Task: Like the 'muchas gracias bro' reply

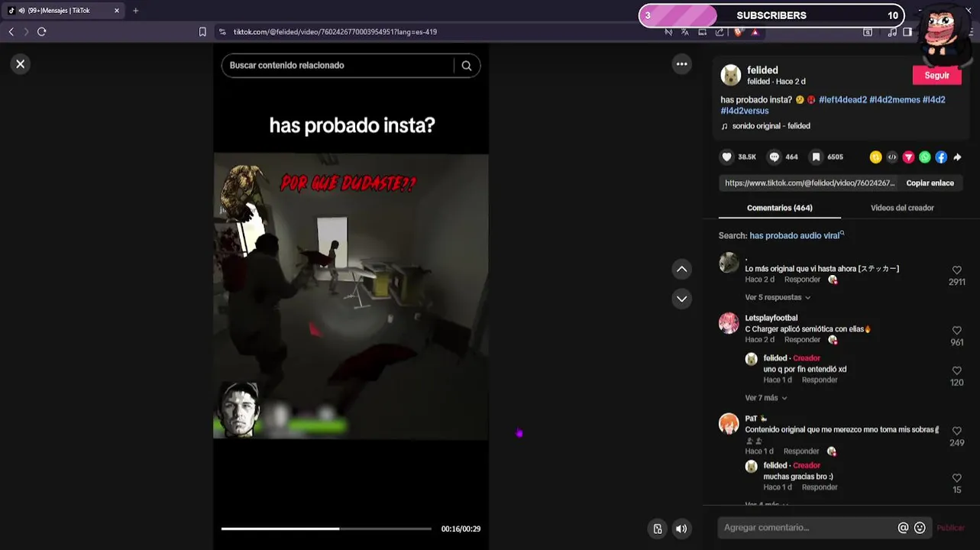Action: pos(956,478)
